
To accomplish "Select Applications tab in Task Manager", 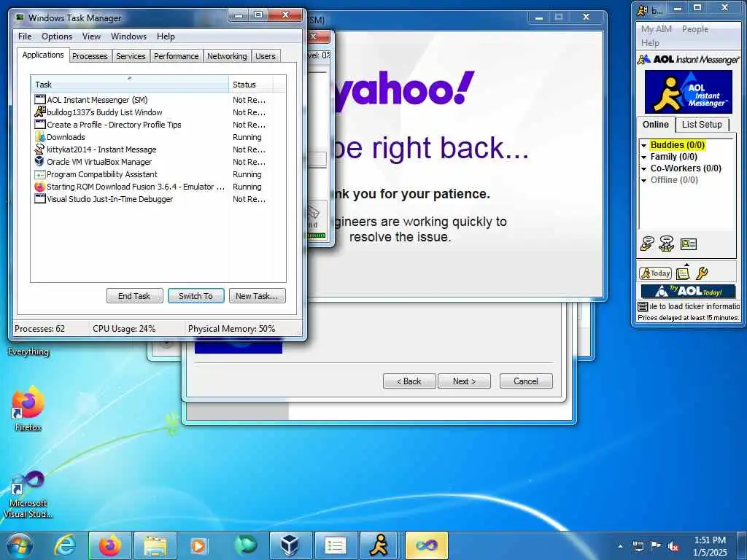I will [43, 55].
